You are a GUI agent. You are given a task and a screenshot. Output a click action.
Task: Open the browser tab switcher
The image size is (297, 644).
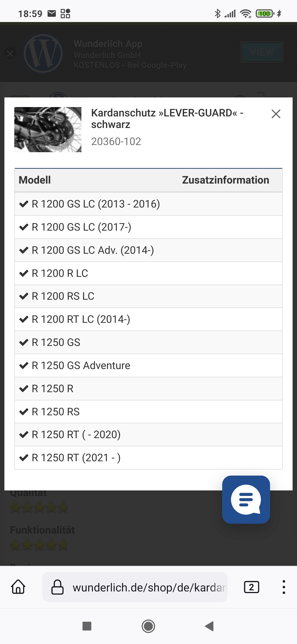click(251, 587)
